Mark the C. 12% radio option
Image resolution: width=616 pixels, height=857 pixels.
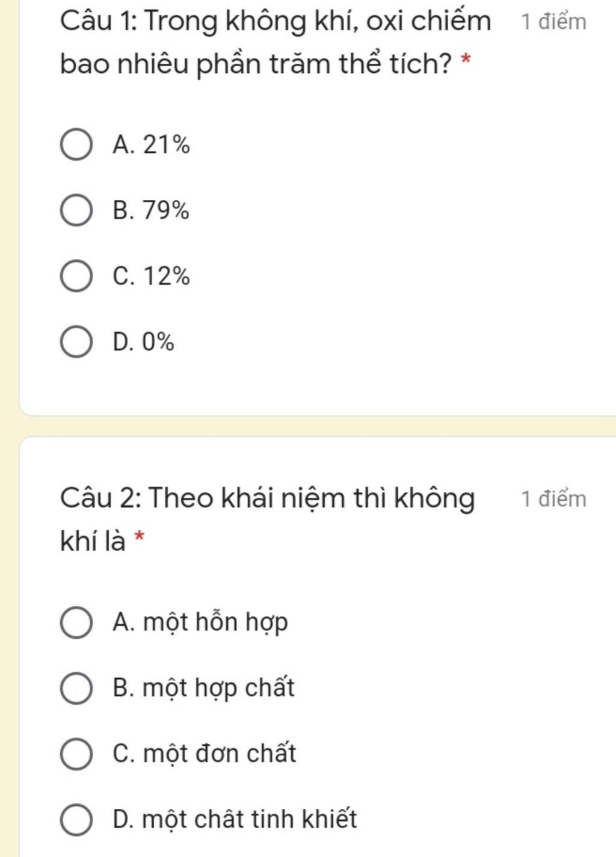(x=76, y=276)
